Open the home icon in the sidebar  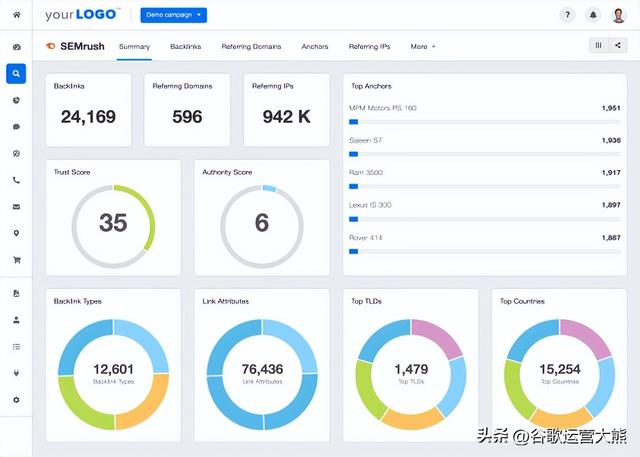[x=16, y=15]
